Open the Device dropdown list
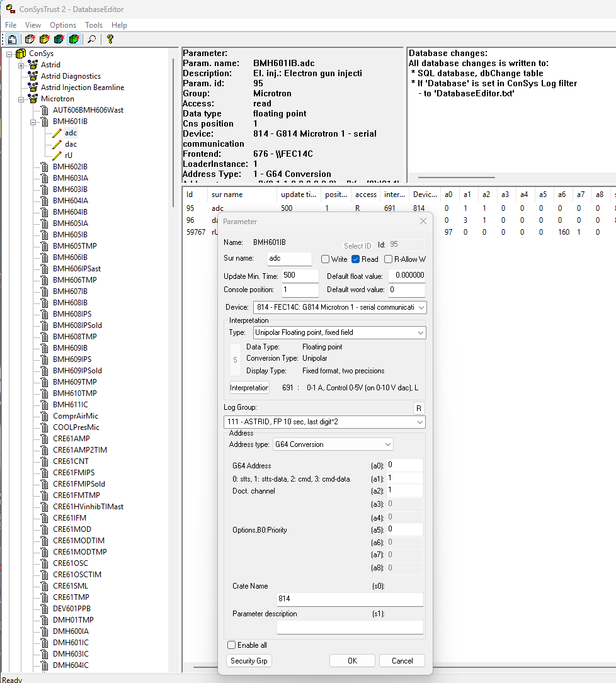 (421, 307)
